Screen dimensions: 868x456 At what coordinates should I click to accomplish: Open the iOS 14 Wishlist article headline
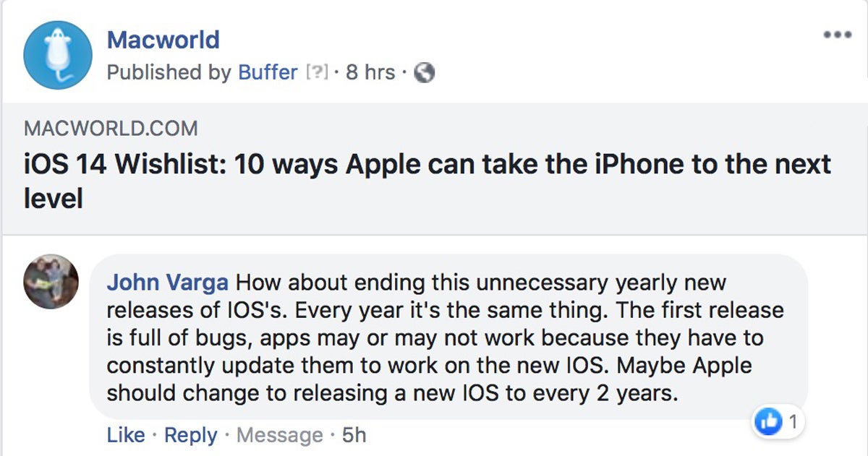tap(427, 181)
